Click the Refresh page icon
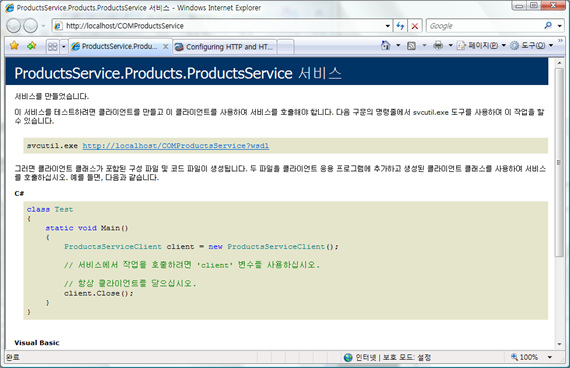 coord(400,26)
